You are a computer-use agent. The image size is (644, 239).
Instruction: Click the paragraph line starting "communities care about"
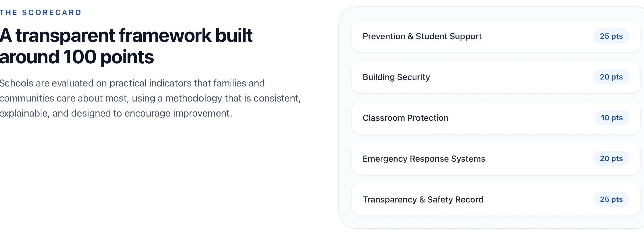(150, 98)
